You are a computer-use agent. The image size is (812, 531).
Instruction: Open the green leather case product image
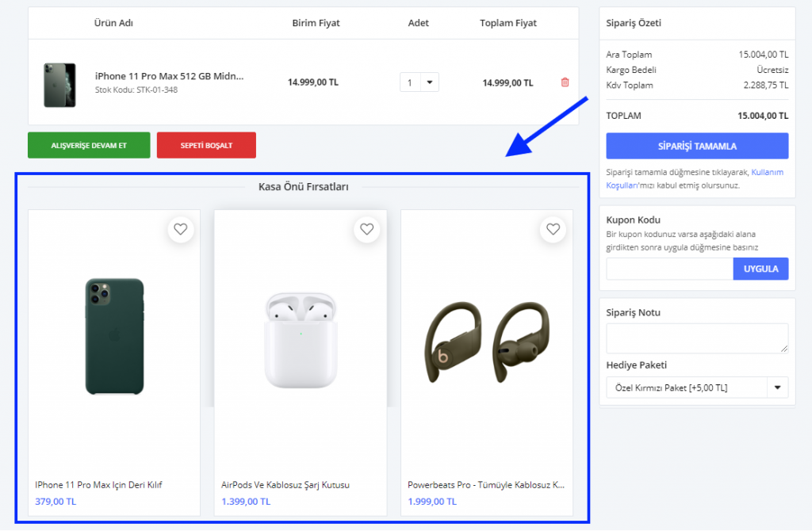click(114, 336)
